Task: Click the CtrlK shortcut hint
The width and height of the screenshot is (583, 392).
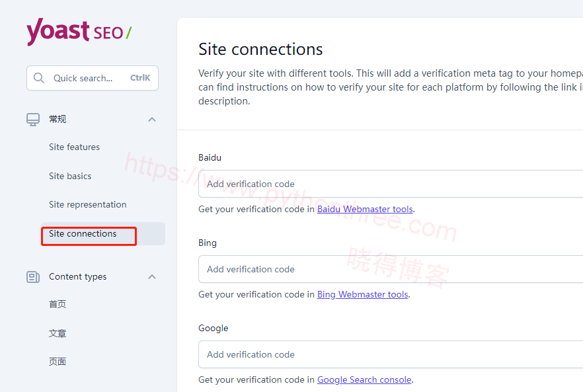Action: [x=140, y=78]
